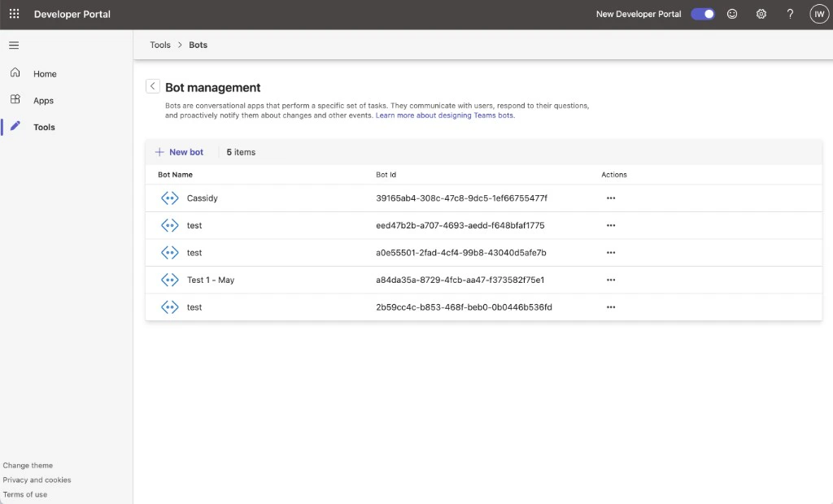Go to Home in sidebar
This screenshot has height=504, width=833.
click(x=45, y=74)
